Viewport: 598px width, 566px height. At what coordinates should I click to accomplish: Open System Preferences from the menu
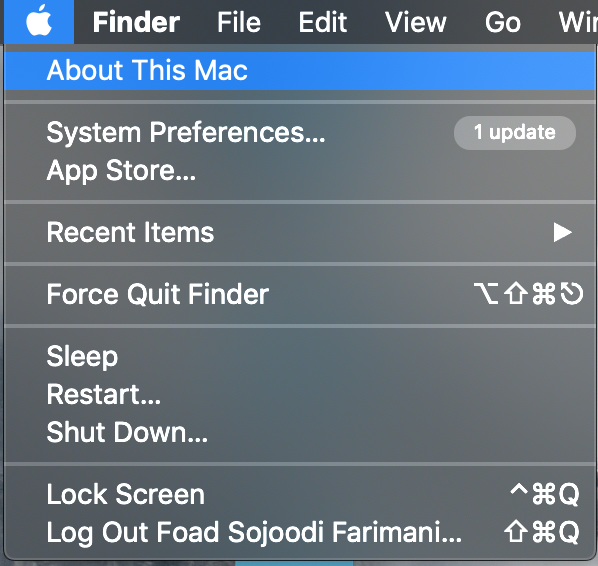[x=300, y=132]
